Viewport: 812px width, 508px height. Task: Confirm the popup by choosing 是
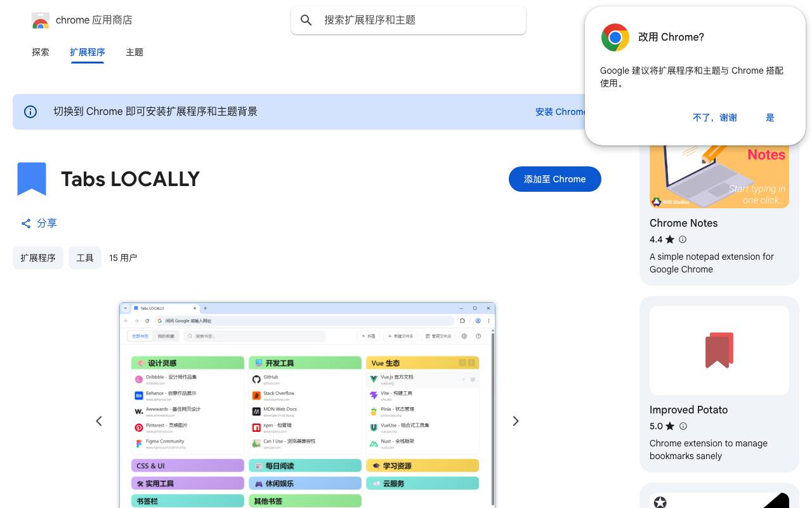(x=770, y=117)
